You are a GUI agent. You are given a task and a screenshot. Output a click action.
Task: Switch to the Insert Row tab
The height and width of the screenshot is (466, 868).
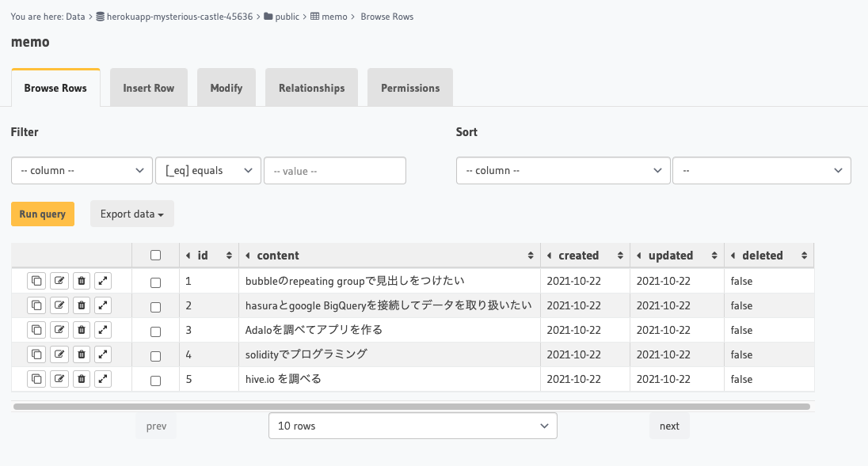(x=148, y=88)
